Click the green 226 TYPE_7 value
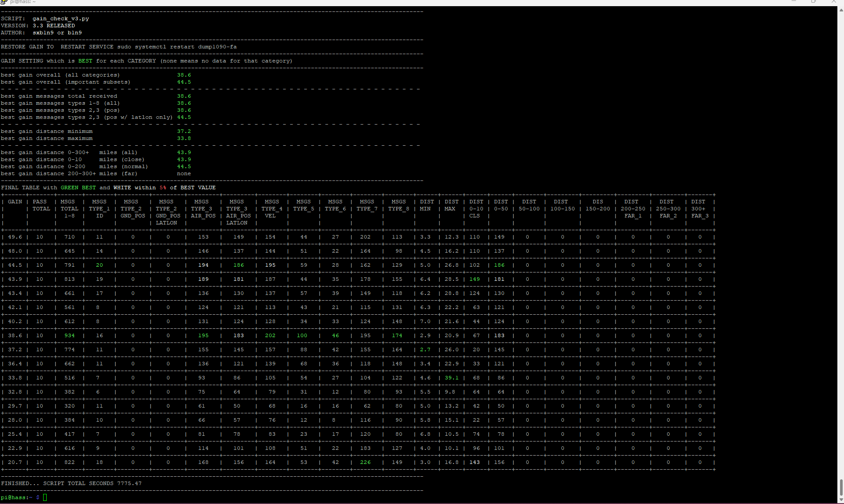 [365, 462]
